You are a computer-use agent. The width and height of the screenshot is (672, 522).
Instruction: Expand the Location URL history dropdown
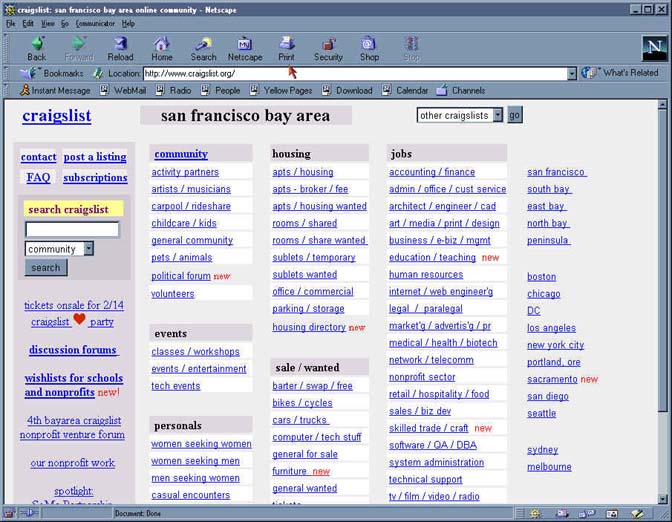coord(572,74)
